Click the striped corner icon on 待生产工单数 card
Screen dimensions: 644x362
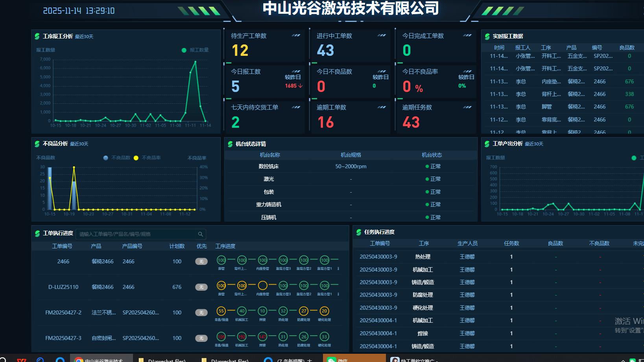296,35
